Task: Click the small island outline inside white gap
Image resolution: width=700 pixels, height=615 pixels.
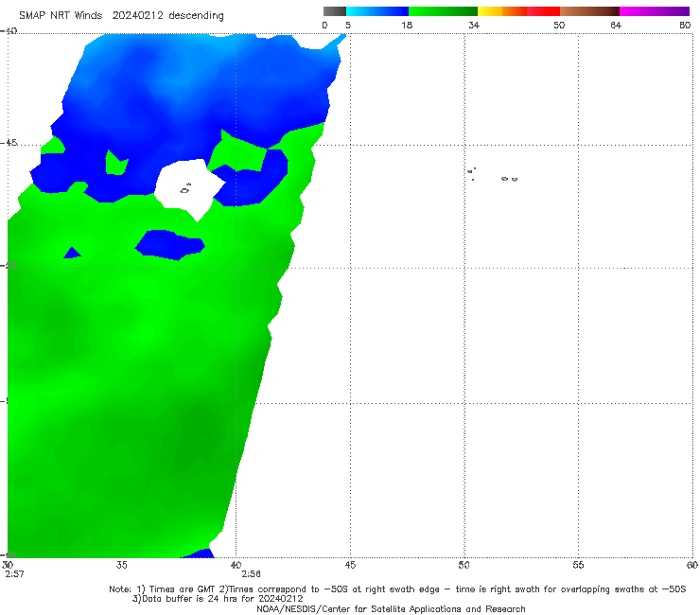Action: point(185,189)
